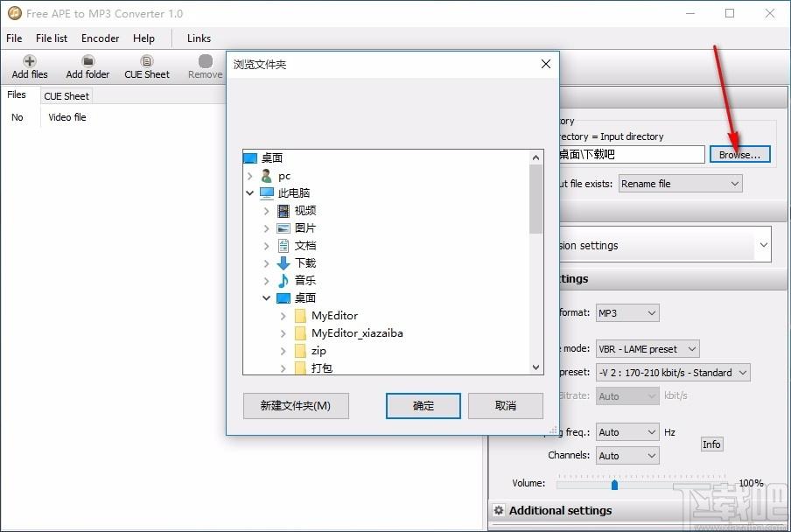Click the 打包 folder icon
Screen dimensions: 791x532
pos(300,367)
